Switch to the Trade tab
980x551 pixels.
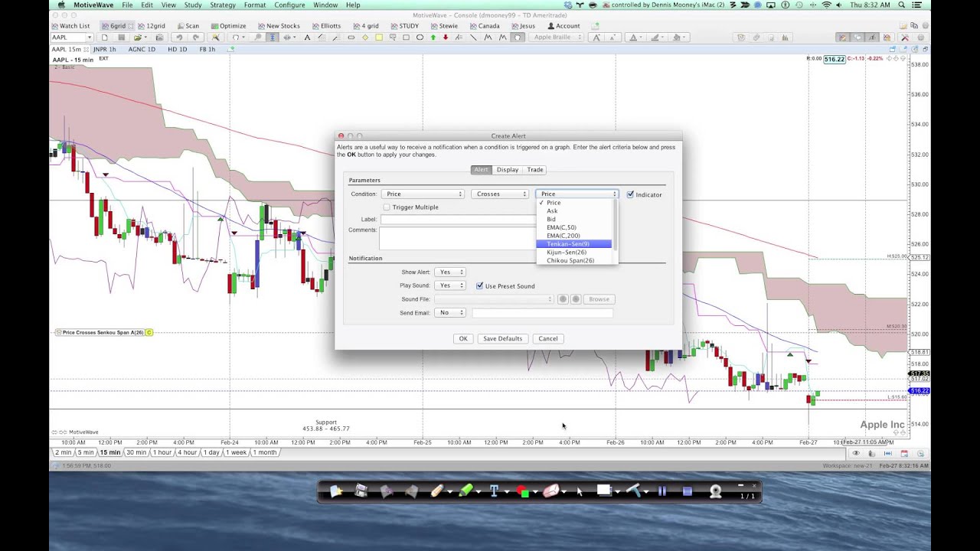pyautogui.click(x=535, y=170)
